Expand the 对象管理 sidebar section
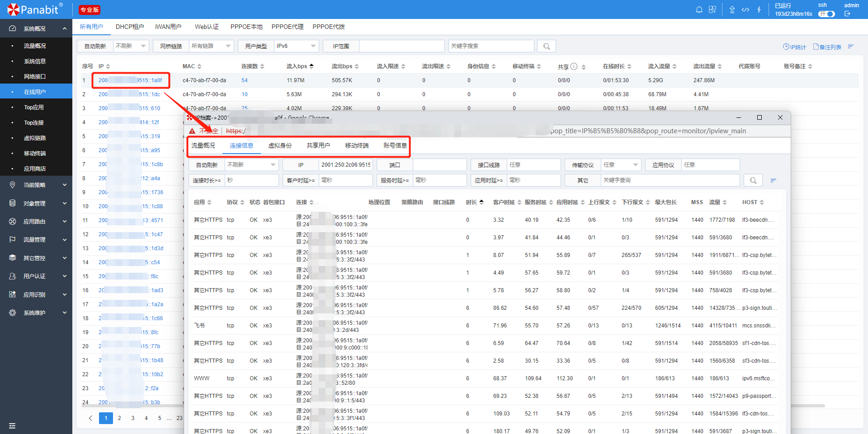The height and width of the screenshot is (434, 868). coord(36,203)
